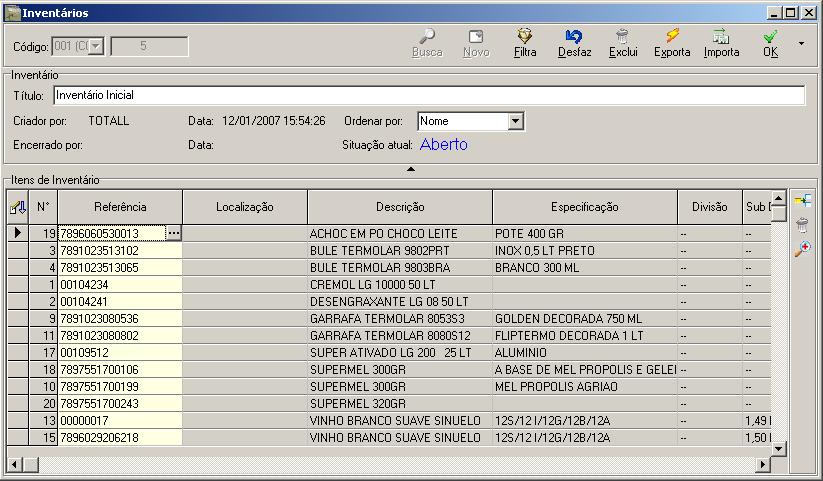The width and height of the screenshot is (823, 481).
Task: Select reference cell 7897551700243
Action: point(120,403)
